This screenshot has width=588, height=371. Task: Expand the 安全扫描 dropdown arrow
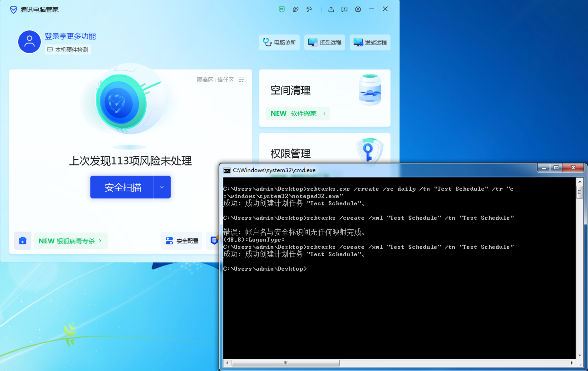click(x=162, y=187)
